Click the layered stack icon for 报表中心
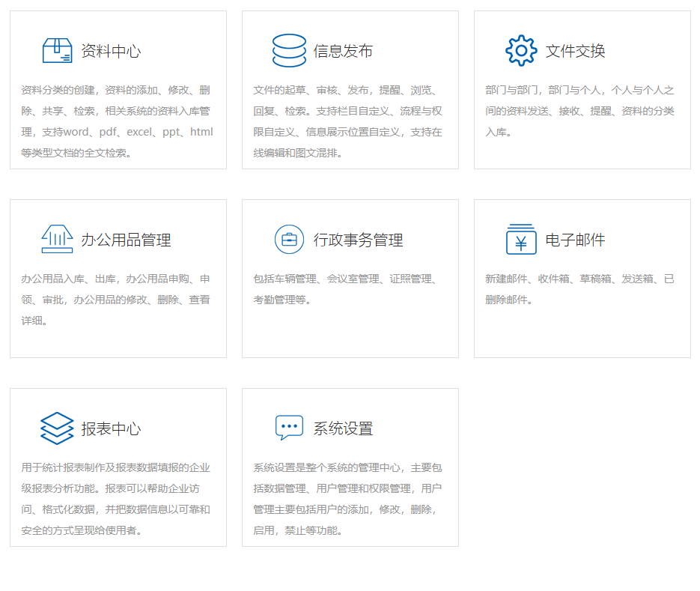700x591 pixels. [x=57, y=428]
